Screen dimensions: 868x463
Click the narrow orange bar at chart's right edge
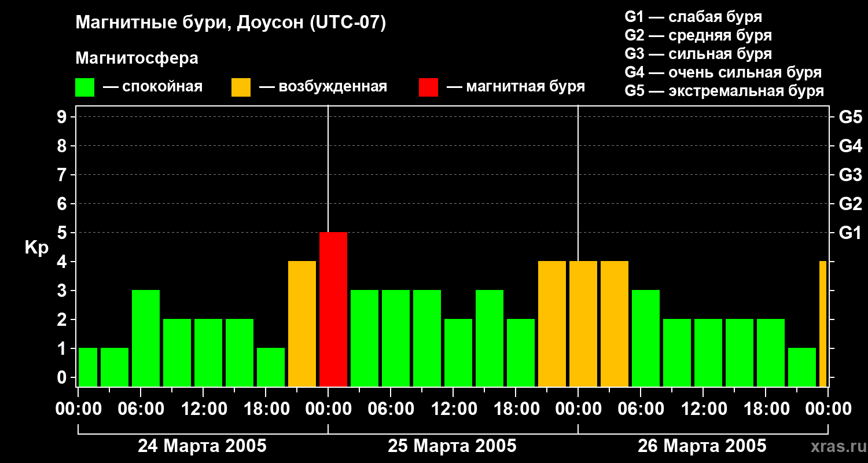[823, 324]
